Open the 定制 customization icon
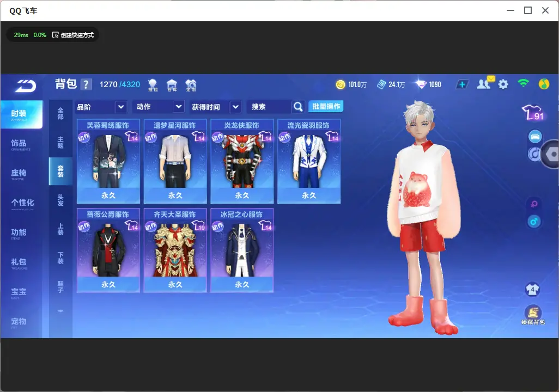559x392 pixels. [191, 85]
